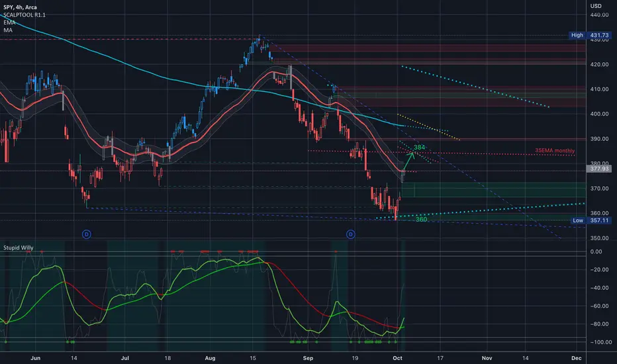This screenshot has width=617, height=364.
Task: Select the MA indicator legend label
Action: click(x=8, y=30)
